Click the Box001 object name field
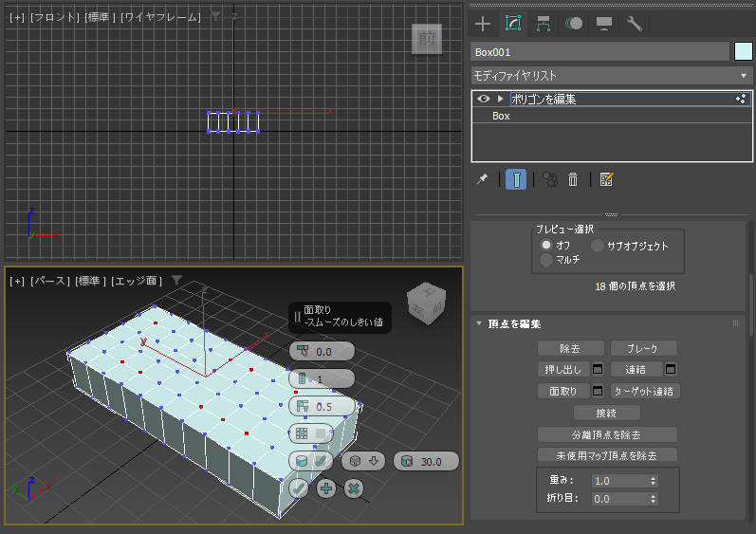 pyautogui.click(x=599, y=51)
